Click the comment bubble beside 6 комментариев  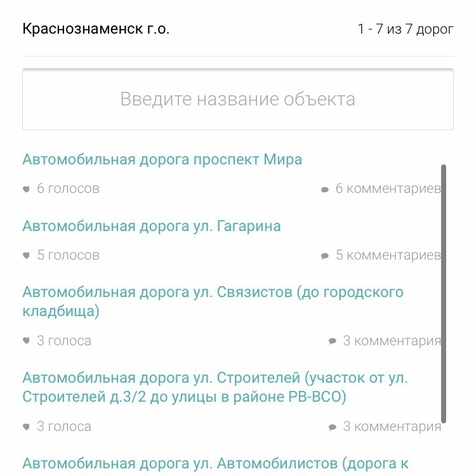tap(325, 190)
